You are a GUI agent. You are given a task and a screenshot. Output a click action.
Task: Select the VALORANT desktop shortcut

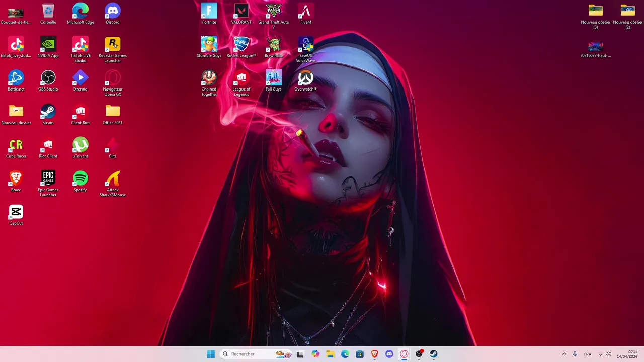coord(242,14)
